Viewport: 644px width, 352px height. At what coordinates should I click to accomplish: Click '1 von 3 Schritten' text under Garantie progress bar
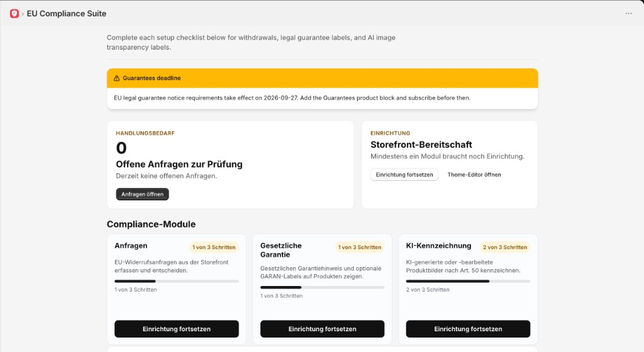pyautogui.click(x=281, y=296)
